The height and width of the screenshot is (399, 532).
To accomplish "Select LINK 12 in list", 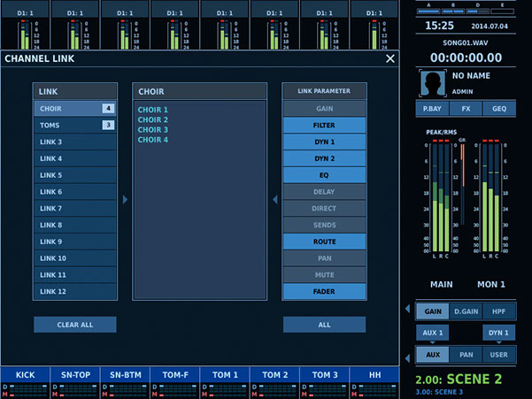I will click(75, 292).
